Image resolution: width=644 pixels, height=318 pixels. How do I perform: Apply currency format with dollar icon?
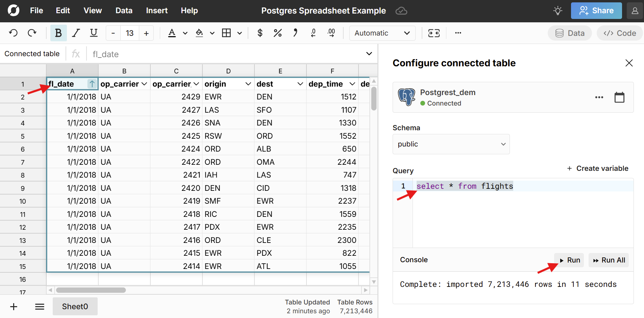coord(260,33)
